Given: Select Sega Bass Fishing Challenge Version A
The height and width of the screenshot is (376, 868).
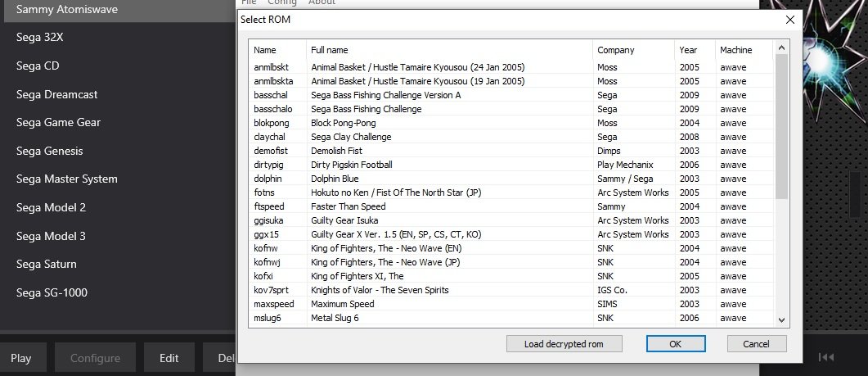Looking at the screenshot, I should (511, 95).
